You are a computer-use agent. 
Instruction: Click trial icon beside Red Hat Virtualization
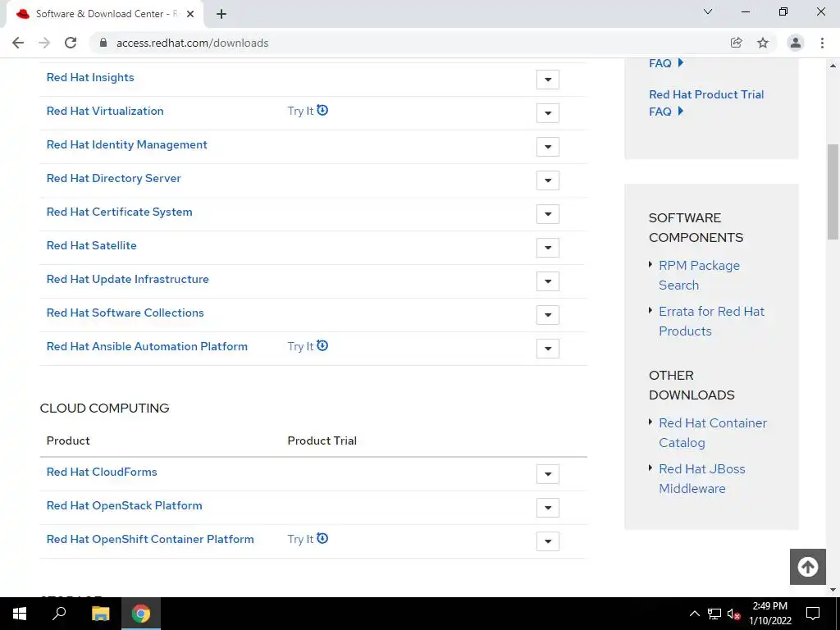click(322, 111)
